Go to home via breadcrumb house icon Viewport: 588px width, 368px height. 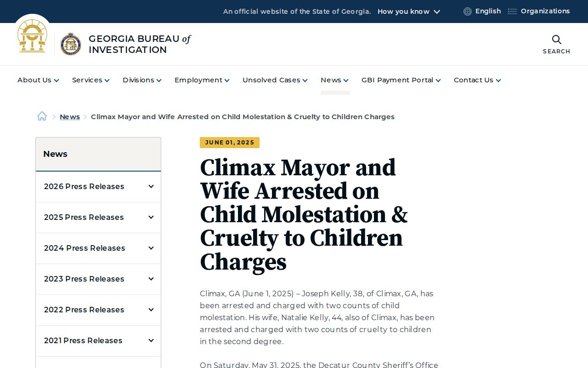42,116
